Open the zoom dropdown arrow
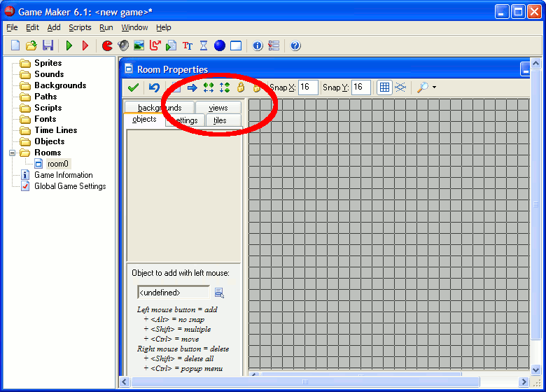This screenshot has height=392, width=546. coord(434,87)
